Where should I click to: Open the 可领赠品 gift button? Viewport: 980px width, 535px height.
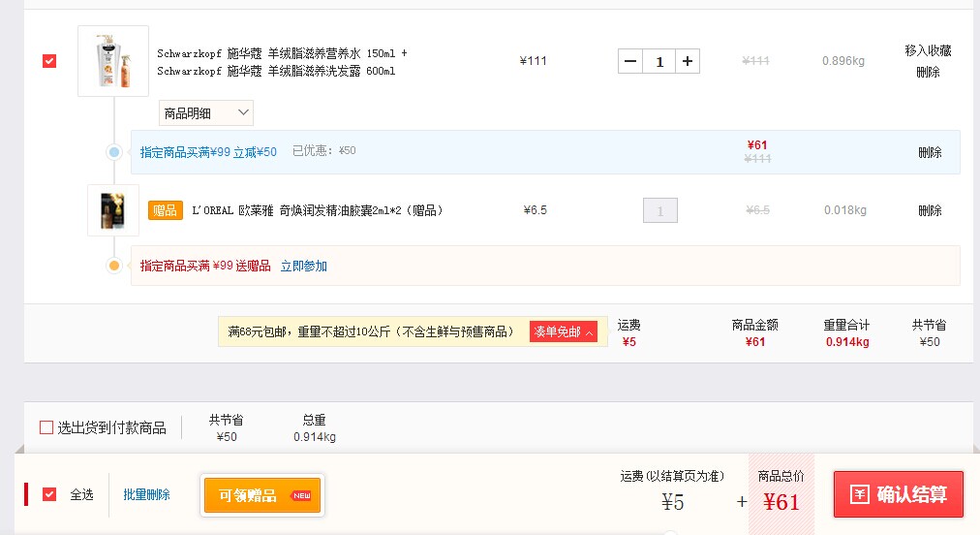coord(261,495)
